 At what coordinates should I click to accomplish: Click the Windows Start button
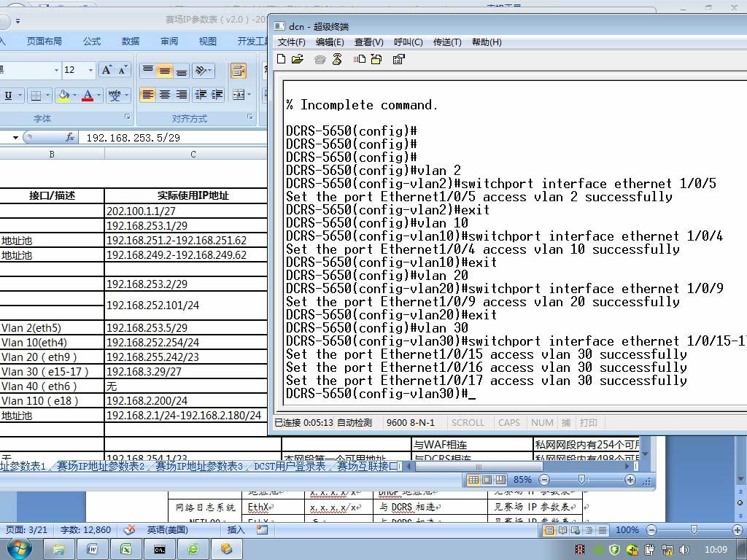tap(20, 549)
